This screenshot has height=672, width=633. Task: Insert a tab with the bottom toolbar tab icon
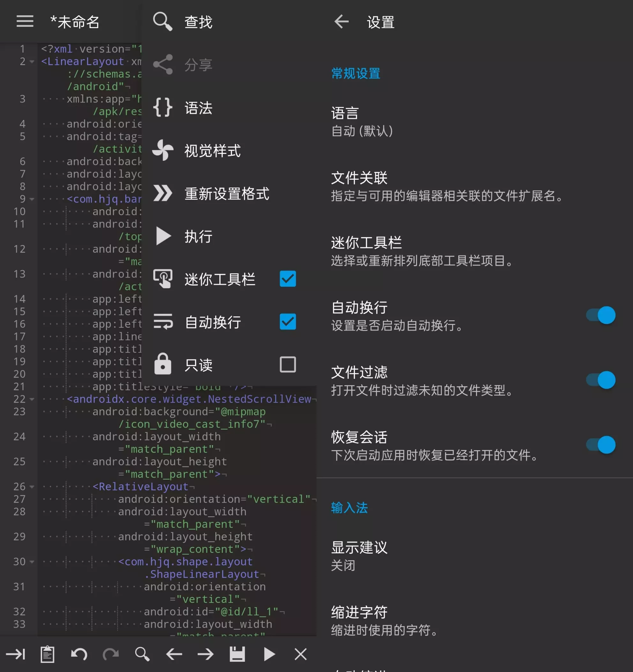(16, 654)
